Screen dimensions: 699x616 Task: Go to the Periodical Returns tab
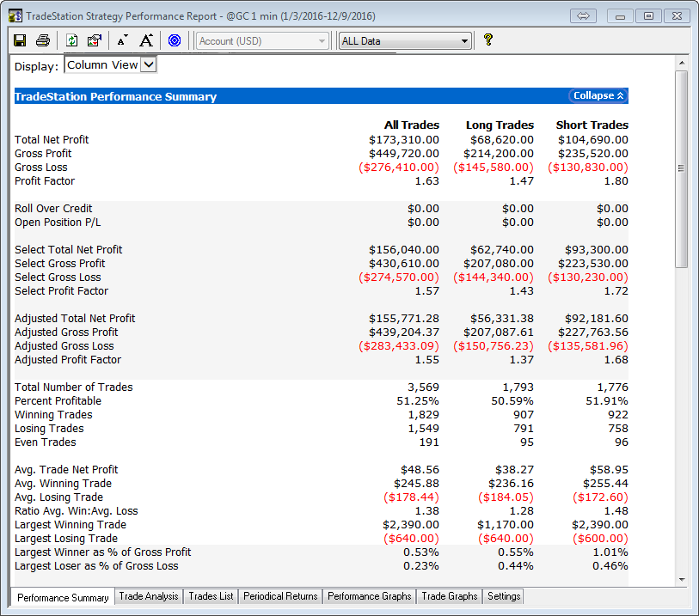pyautogui.click(x=280, y=596)
